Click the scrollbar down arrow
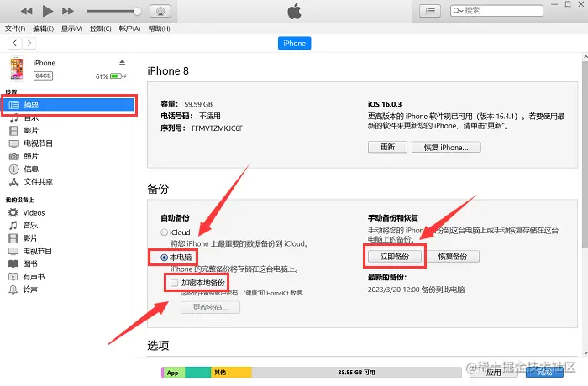The height and width of the screenshot is (386, 588). point(585,353)
